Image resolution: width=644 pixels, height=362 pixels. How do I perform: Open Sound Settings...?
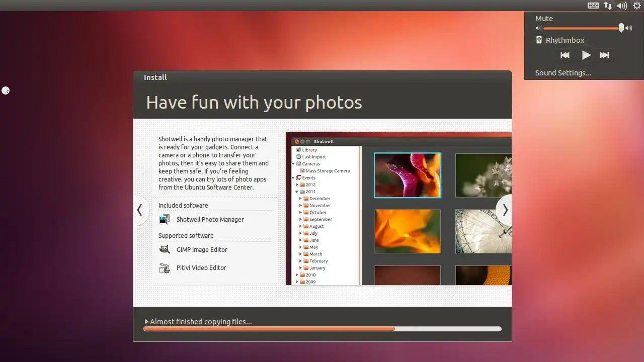tap(563, 73)
